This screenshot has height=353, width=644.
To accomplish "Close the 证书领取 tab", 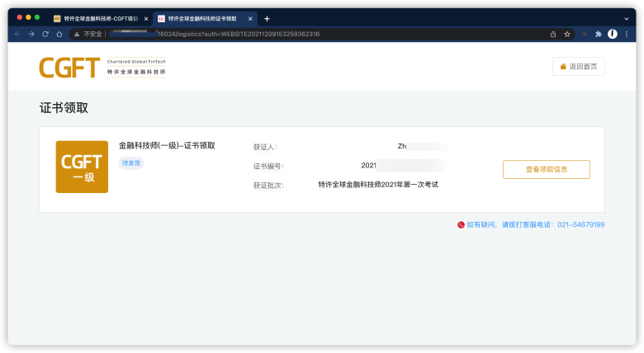I will click(250, 18).
